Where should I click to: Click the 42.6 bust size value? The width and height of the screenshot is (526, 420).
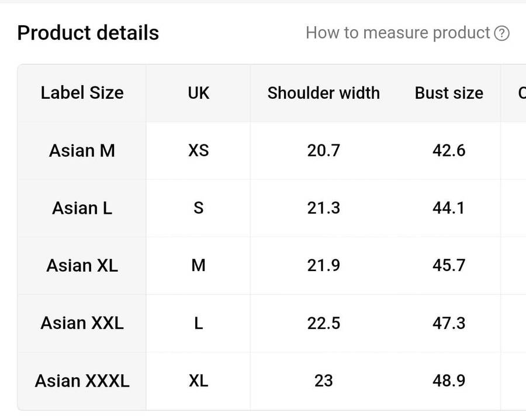point(449,151)
